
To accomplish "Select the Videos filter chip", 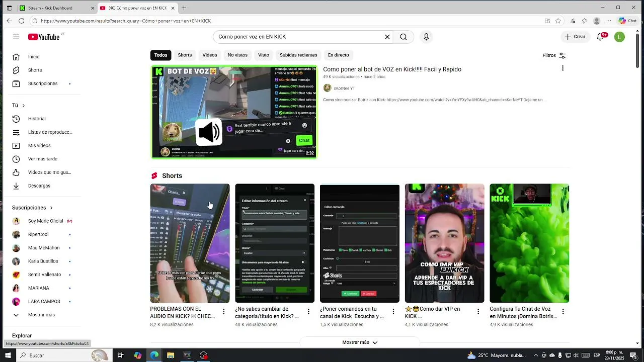I will 210,55.
